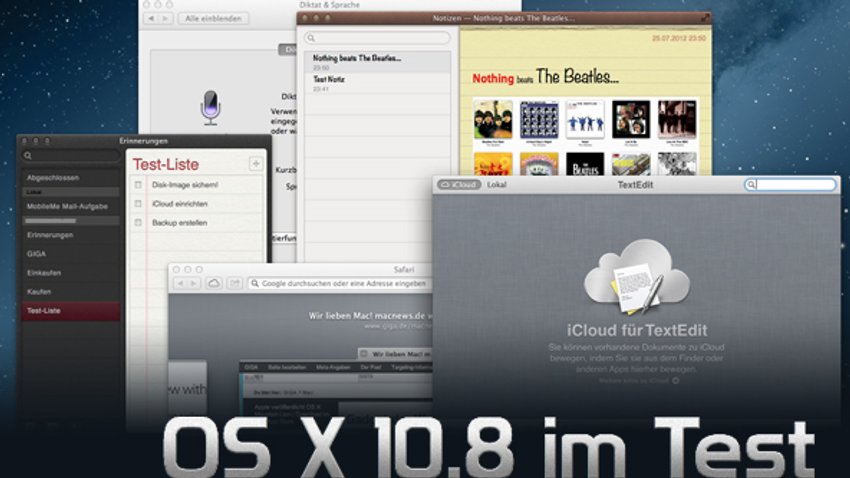This screenshot has height=478, width=850.
Task: Select Test-Liste in the Erinnerungen sidebar
Action: tap(71, 311)
